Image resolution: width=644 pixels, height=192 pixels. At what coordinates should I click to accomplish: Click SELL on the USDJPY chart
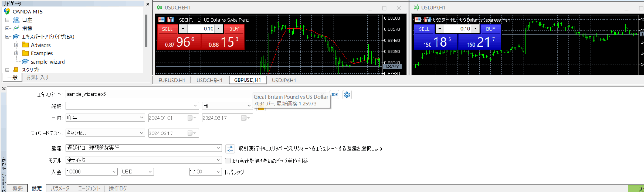(424, 29)
